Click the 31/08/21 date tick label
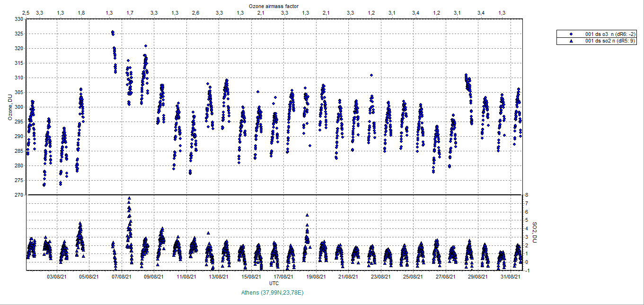Viewport: 644px width, 305px height. coord(512,277)
